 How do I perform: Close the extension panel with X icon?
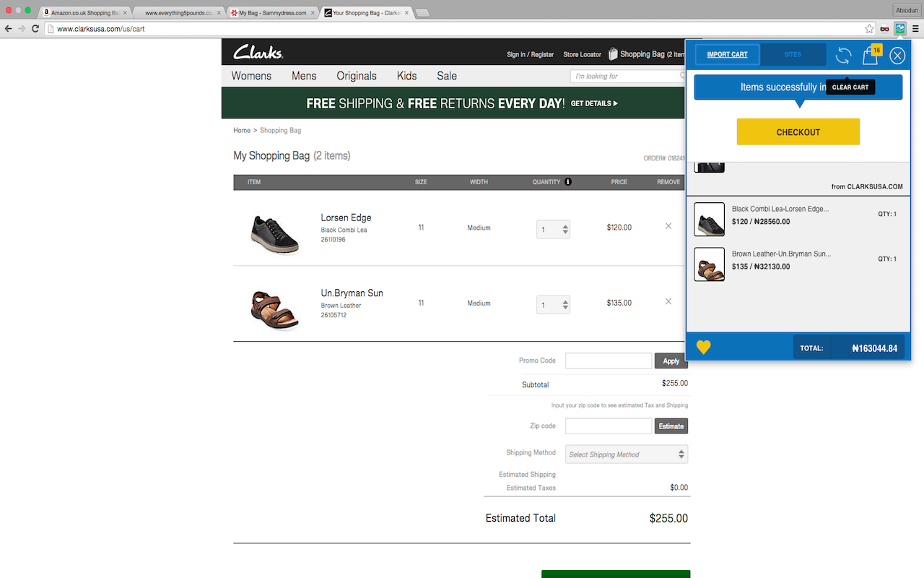tap(897, 56)
